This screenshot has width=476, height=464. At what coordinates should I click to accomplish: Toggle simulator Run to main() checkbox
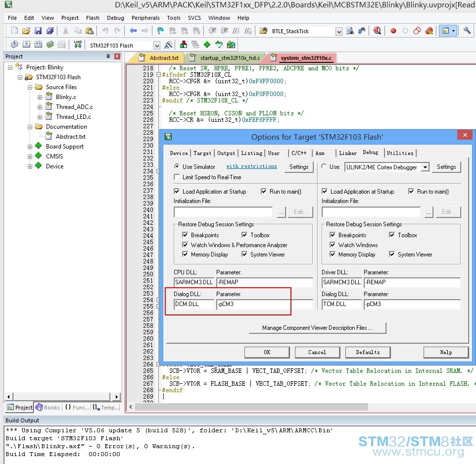pos(264,191)
